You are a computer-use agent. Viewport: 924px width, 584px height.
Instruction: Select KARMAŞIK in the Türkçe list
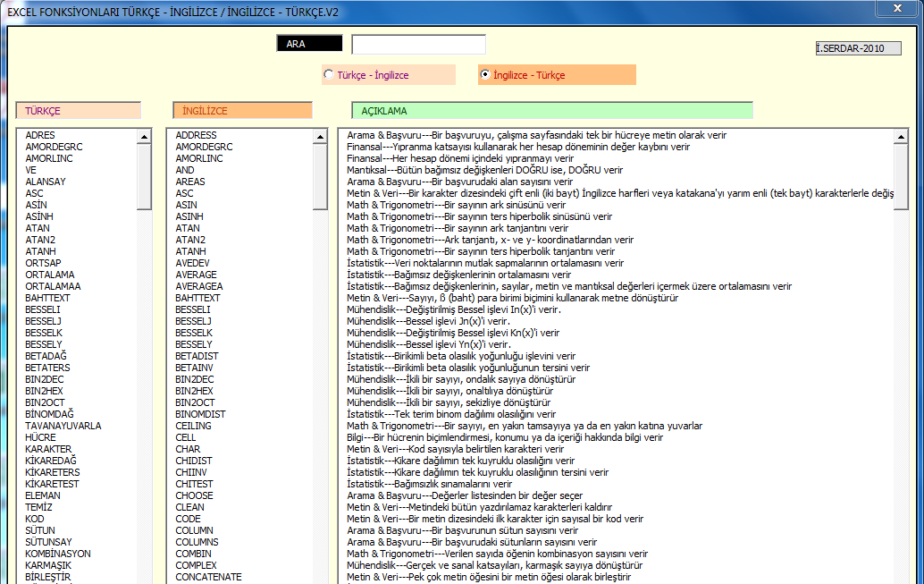tap(48, 565)
